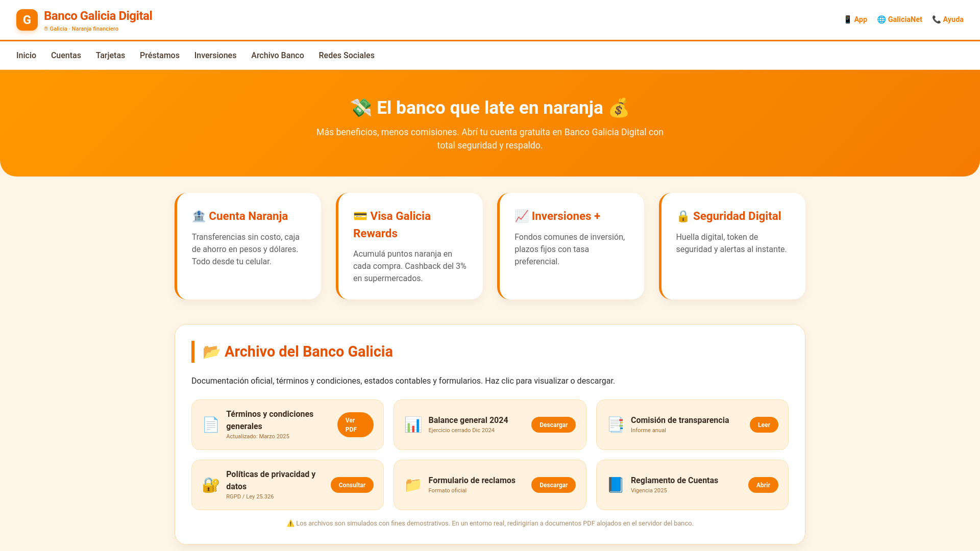The width and height of the screenshot is (980, 551).
Task: Click Leer for Comisión de transparencia
Action: pos(764,424)
